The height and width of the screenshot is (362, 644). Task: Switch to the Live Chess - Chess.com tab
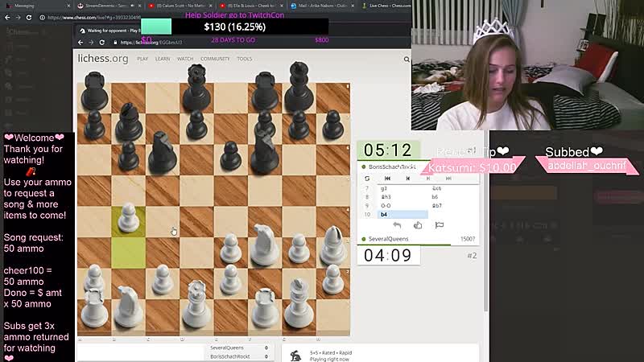click(386, 6)
